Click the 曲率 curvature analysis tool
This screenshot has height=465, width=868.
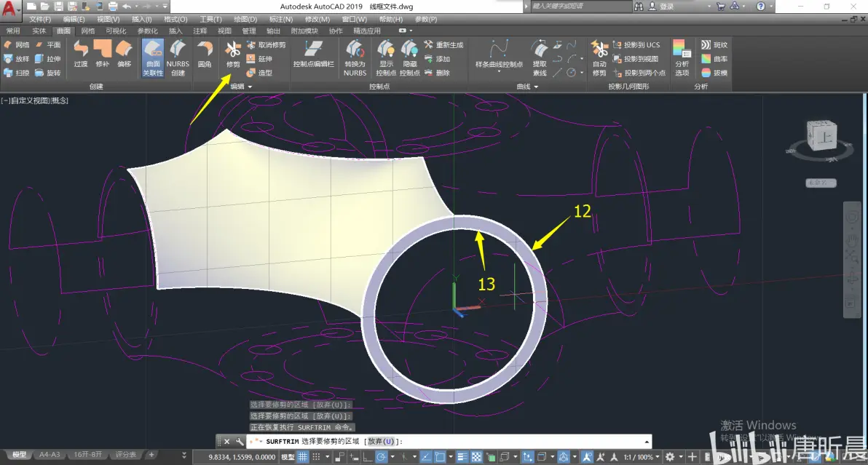click(x=714, y=59)
